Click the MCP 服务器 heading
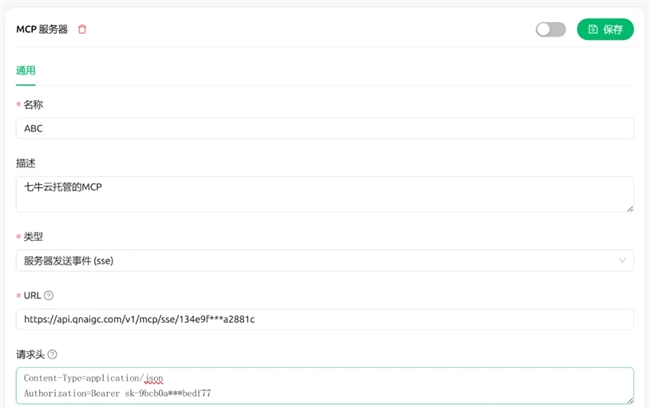The height and width of the screenshot is (409, 650). [x=42, y=29]
